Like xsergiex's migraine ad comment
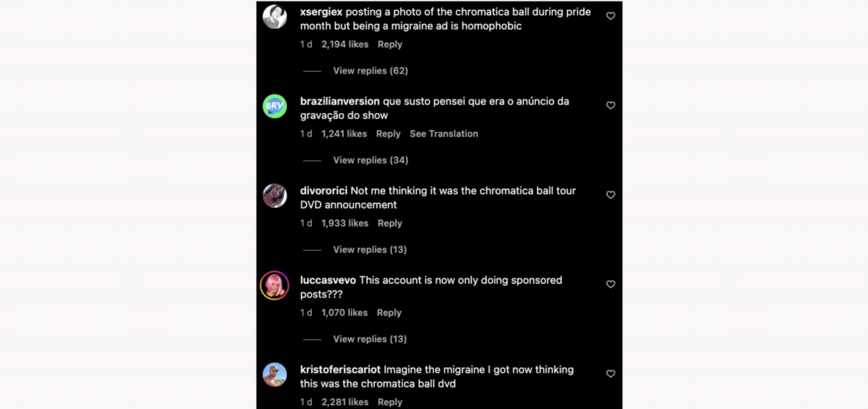Screen dimensions: 868x409 (611, 16)
